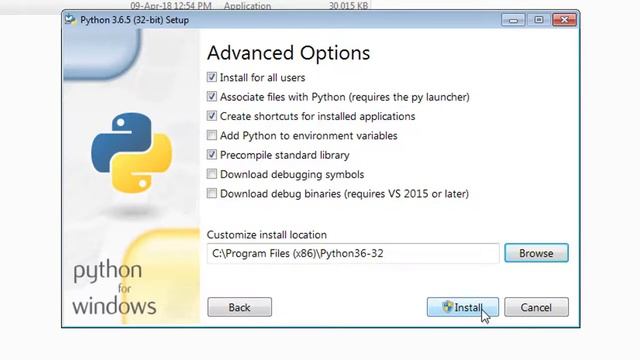Screen dimensions: 640x360
Task: Click the Python setup title bar icon
Action: click(x=71, y=20)
